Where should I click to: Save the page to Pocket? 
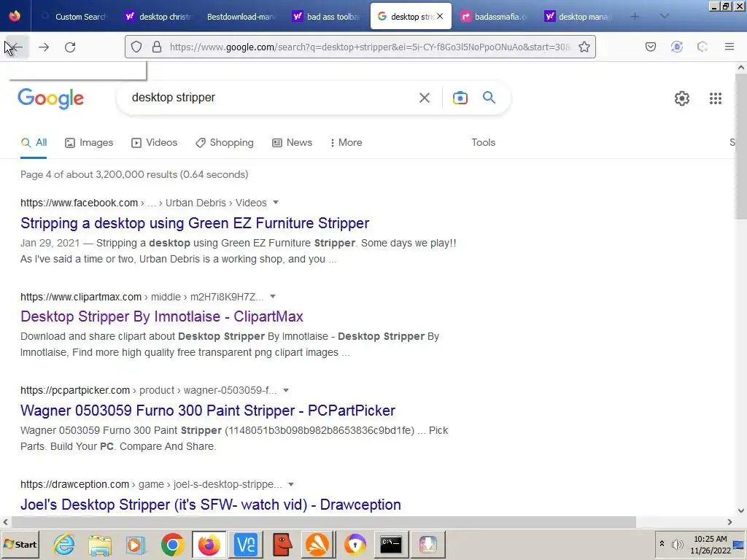point(650,47)
